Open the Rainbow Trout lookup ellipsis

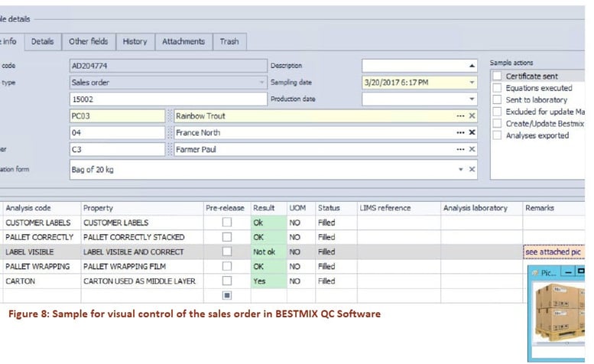[x=460, y=116]
